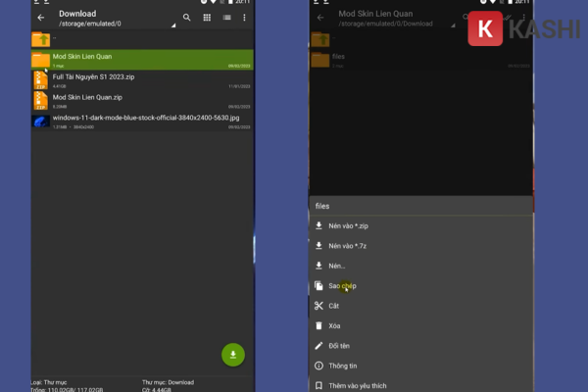This screenshot has width=588, height=392.
Task: Open search in the Download folder
Action: 186,18
